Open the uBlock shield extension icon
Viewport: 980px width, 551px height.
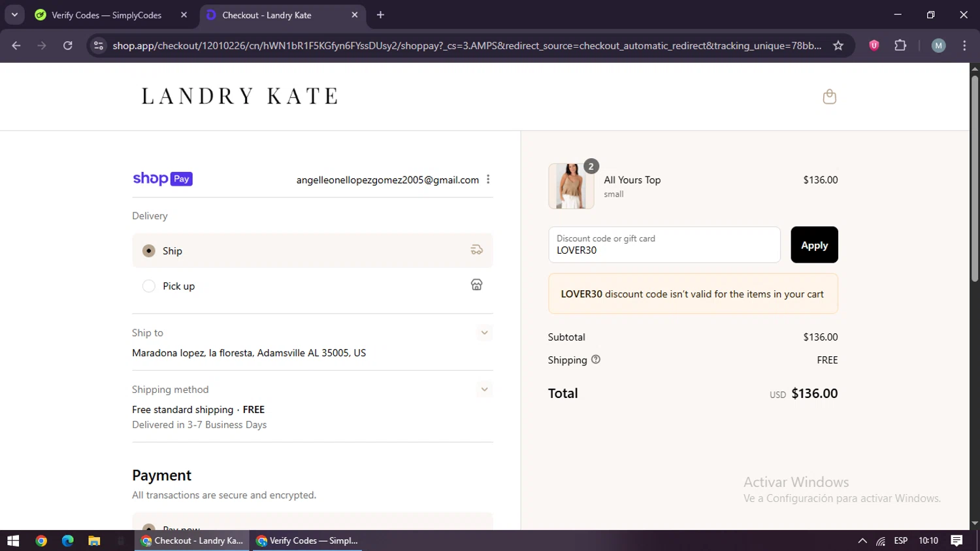click(874, 46)
